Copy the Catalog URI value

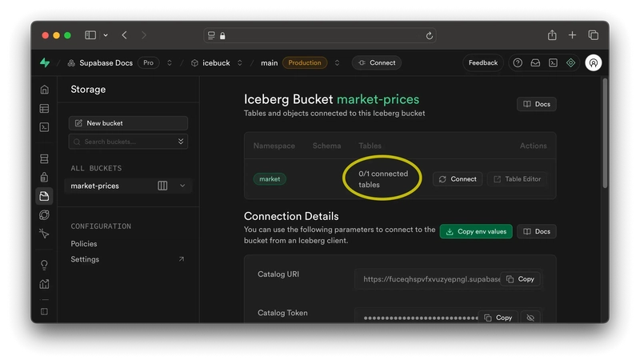(x=521, y=279)
